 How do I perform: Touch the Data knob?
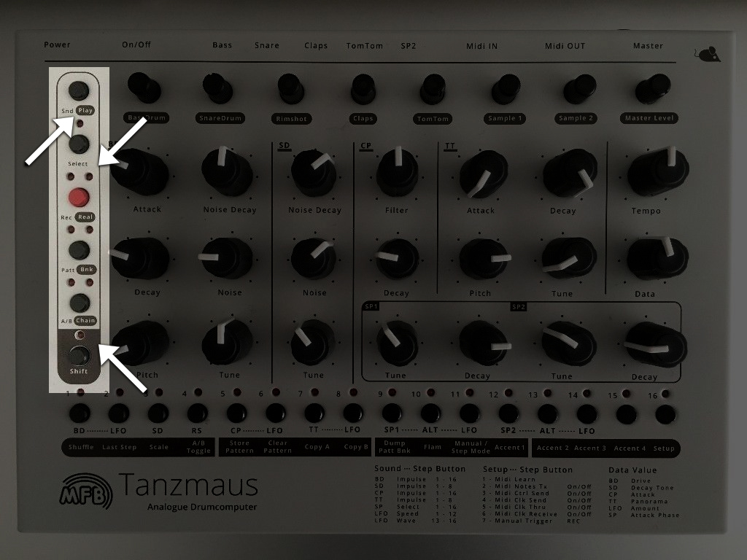pyautogui.click(x=657, y=257)
